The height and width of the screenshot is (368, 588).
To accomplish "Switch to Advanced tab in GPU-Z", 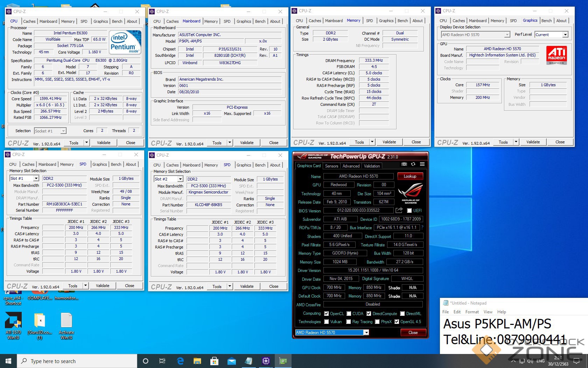I will click(x=351, y=166).
